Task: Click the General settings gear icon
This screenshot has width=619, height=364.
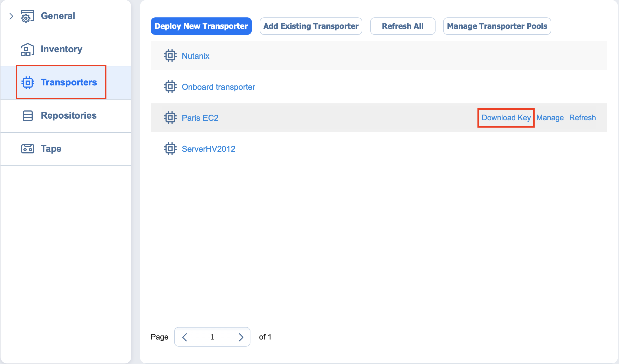Action: 27,16
